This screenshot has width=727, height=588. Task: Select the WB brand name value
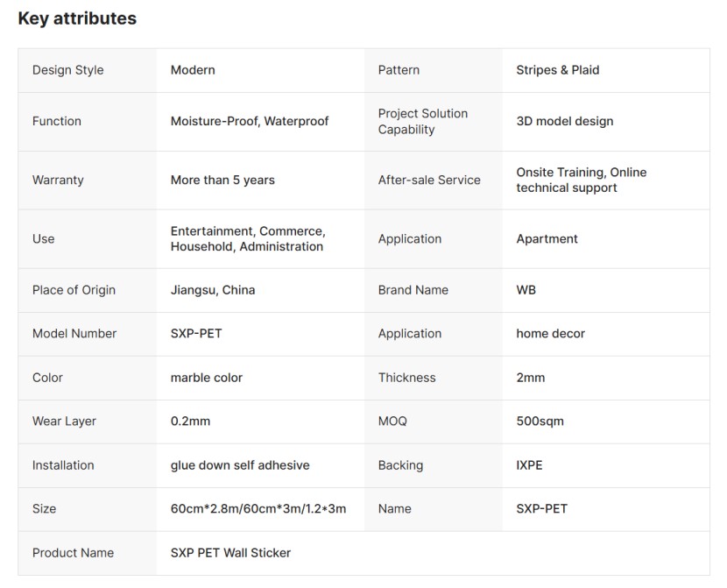click(x=526, y=290)
